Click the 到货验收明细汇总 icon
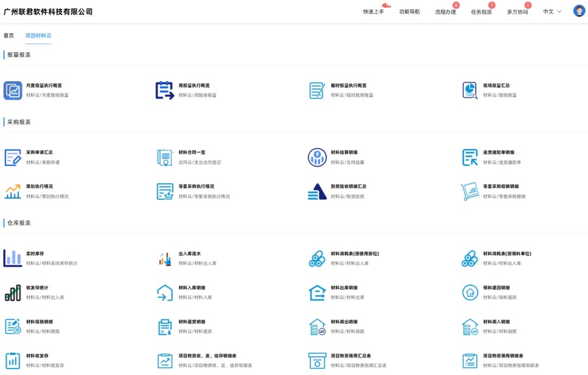Viewport: 588px width, 375px height. (317, 191)
